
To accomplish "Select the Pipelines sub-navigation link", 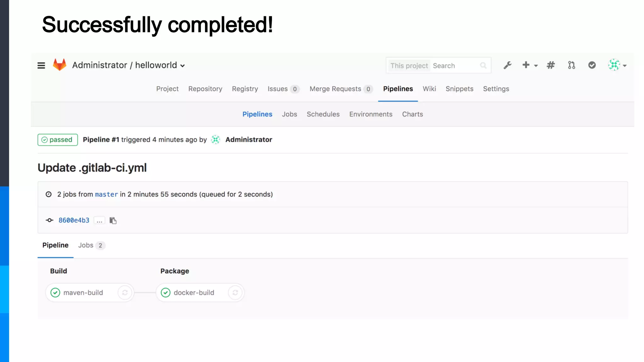I will click(257, 114).
